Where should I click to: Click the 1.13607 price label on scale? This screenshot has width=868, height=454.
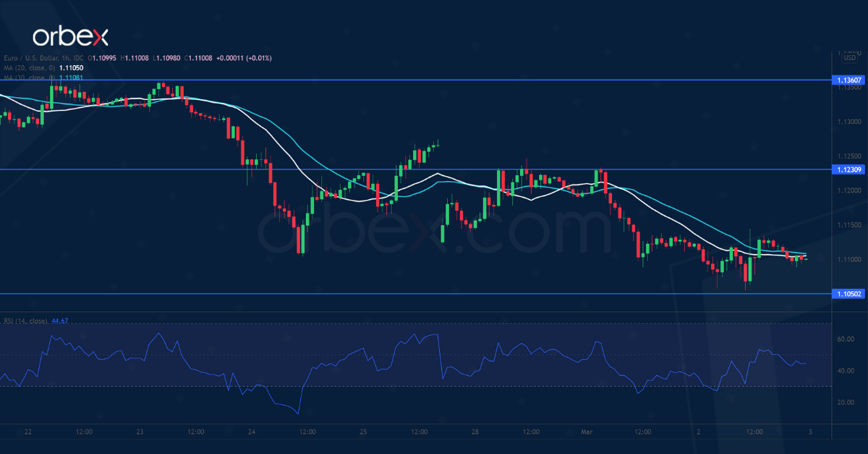pyautogui.click(x=850, y=80)
